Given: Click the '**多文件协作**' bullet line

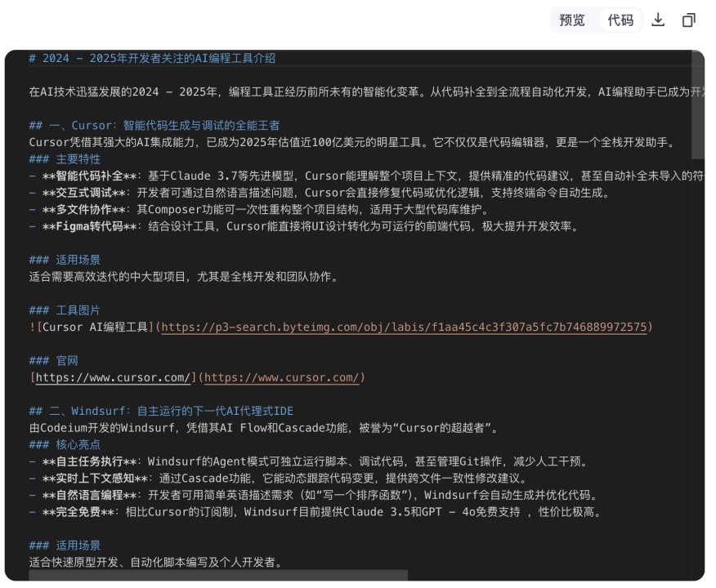Looking at the screenshot, I should point(259,210).
